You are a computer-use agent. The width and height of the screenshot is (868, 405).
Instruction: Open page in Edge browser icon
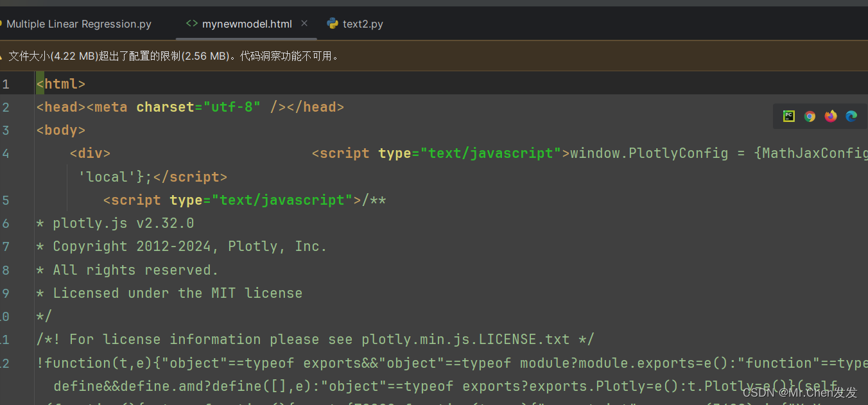[851, 116]
